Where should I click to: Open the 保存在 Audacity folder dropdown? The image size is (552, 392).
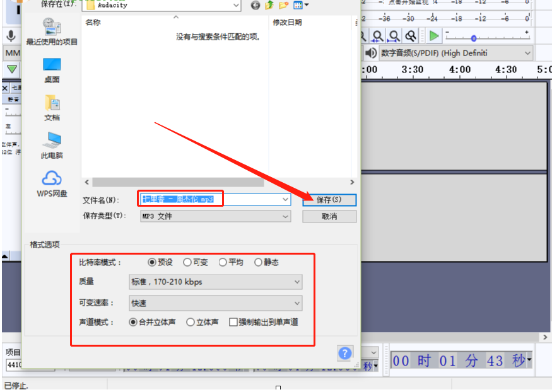(x=236, y=5)
